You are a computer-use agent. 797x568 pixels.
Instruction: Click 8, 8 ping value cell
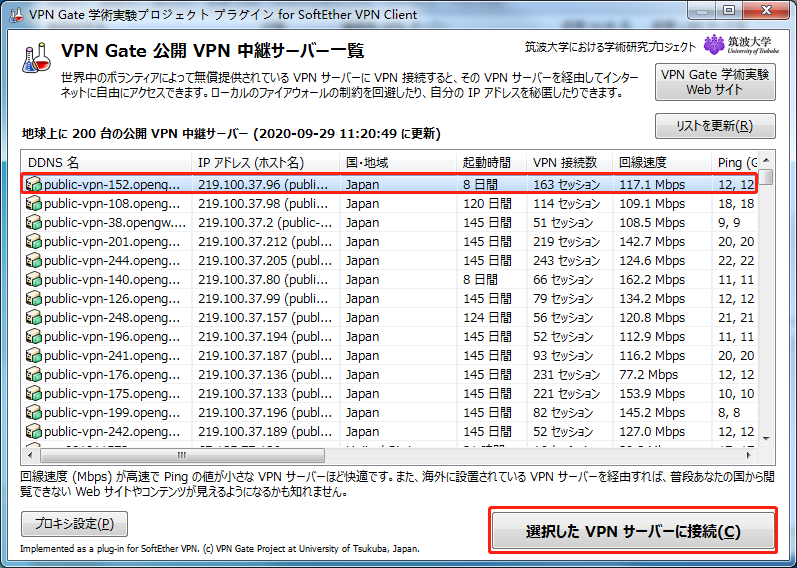tap(729, 412)
